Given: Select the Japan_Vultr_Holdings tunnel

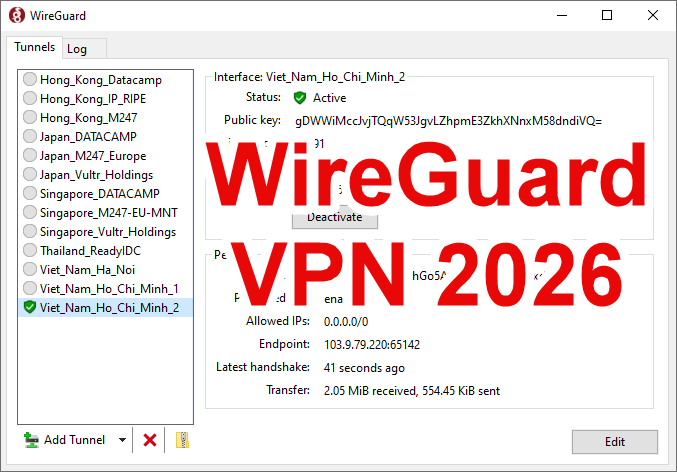Looking at the screenshot, I should [x=96, y=175].
